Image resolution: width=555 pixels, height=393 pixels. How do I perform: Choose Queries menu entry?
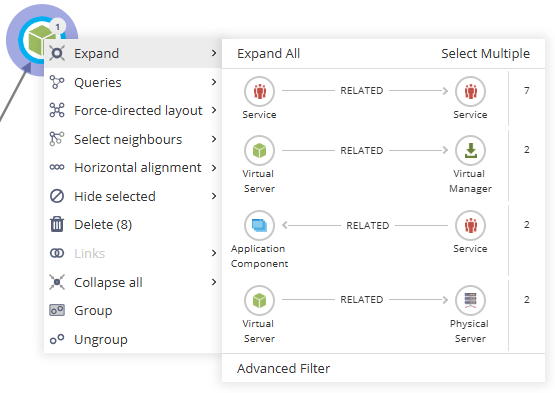pyautogui.click(x=133, y=82)
